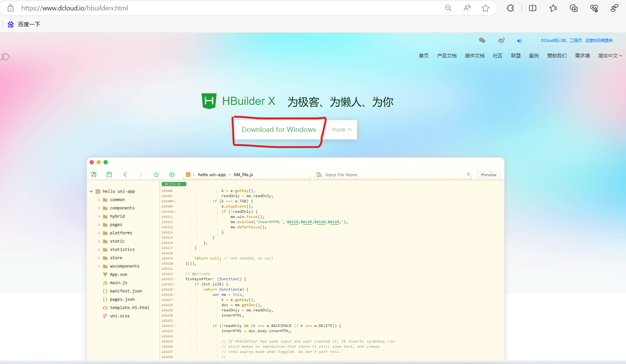Open the 案例 menu item
The height and width of the screenshot is (364, 626).
pyautogui.click(x=534, y=56)
